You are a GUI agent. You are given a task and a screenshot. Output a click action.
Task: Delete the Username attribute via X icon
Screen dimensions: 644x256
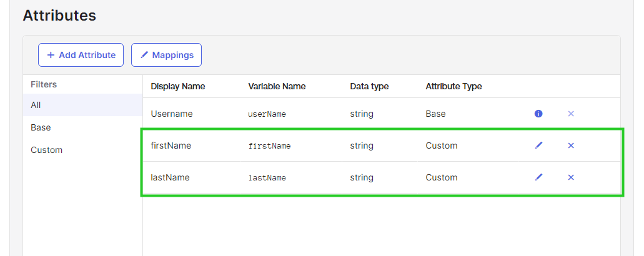coord(570,114)
